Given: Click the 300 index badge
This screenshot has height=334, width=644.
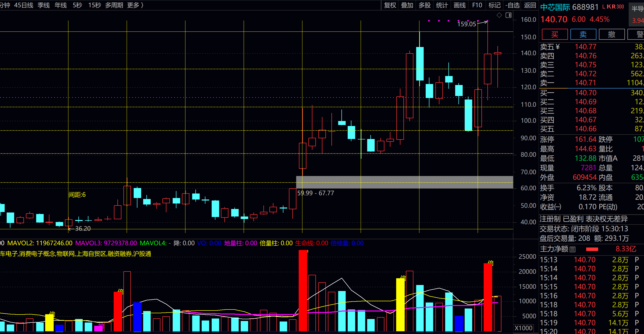Looking at the screenshot, I should [x=620, y=7].
